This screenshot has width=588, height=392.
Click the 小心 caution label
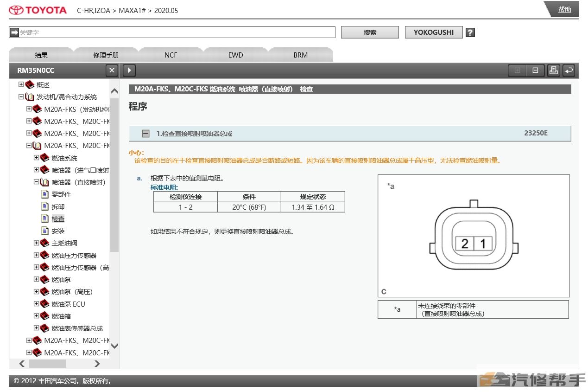(x=136, y=153)
